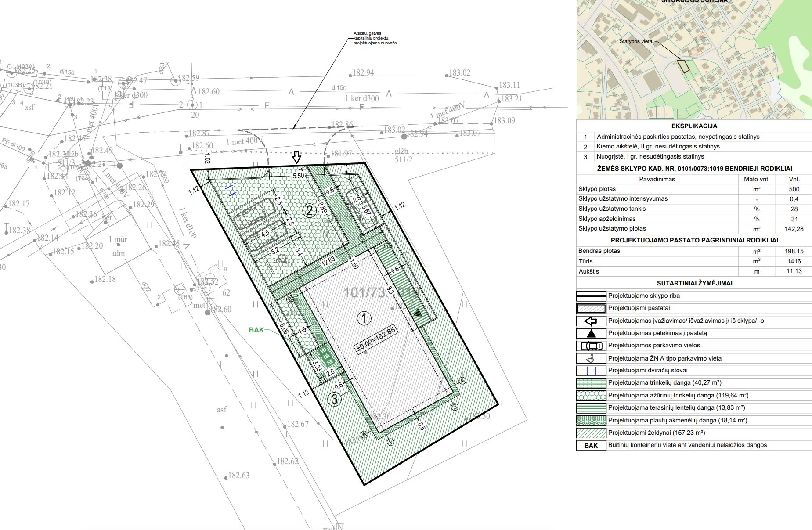Click the PROJEKTUOJAMO PASTATO PAGRINDINIAI RODIKLIAI heading

coord(694,240)
